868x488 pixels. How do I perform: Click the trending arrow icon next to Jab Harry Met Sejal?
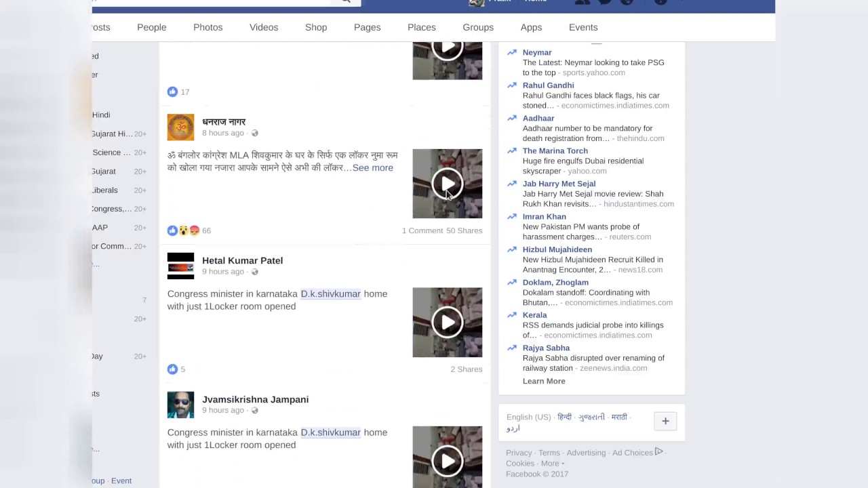pos(512,184)
